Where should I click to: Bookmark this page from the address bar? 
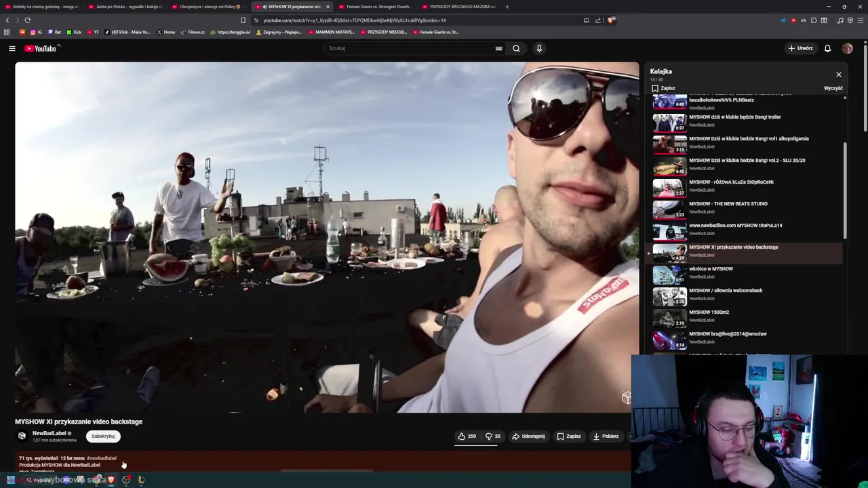pos(243,20)
